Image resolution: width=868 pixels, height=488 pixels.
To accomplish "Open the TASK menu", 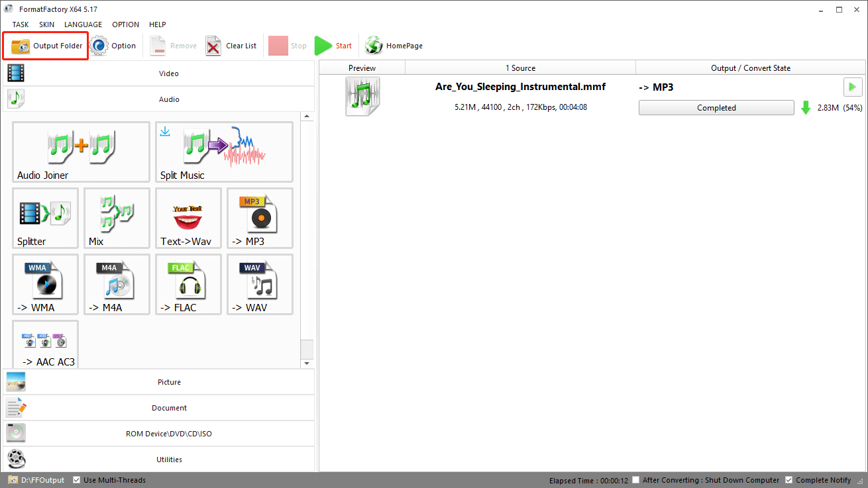I will coord(21,24).
